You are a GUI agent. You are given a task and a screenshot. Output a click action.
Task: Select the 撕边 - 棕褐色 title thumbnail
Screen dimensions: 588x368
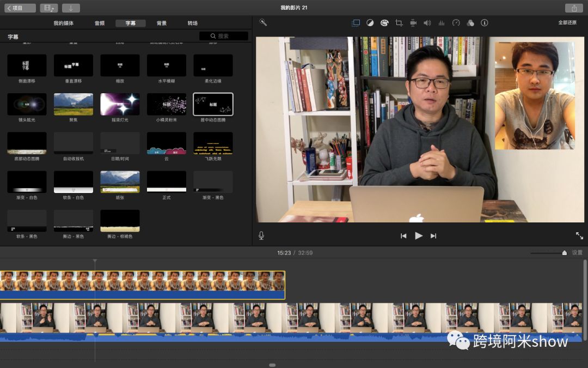(x=120, y=221)
